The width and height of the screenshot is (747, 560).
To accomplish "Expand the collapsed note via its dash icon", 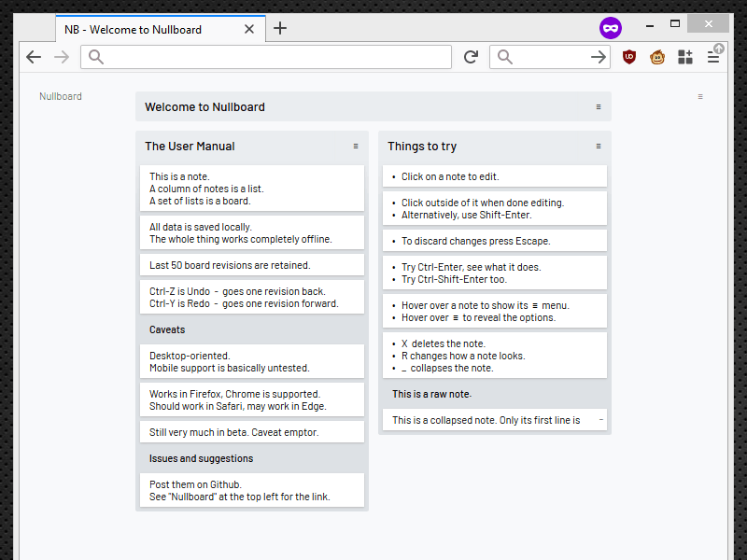I will click(601, 420).
